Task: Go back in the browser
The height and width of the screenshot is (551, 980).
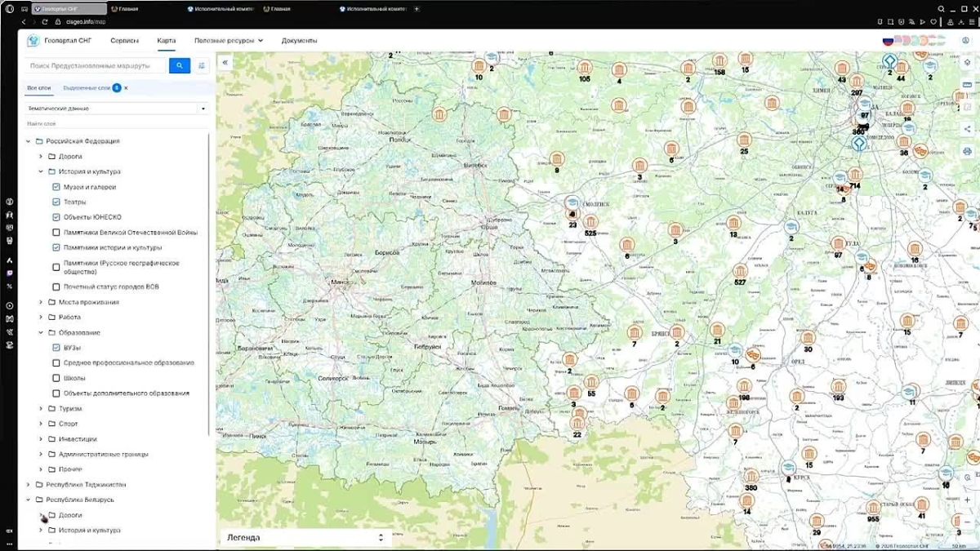Action: 23,21
